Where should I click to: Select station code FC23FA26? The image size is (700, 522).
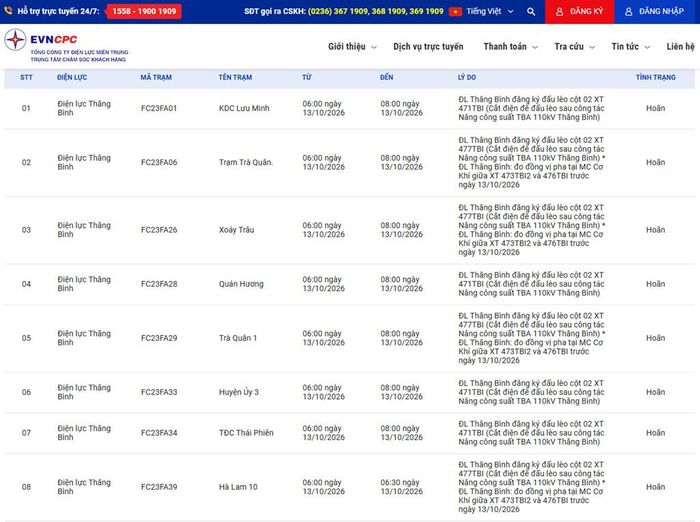(159, 230)
